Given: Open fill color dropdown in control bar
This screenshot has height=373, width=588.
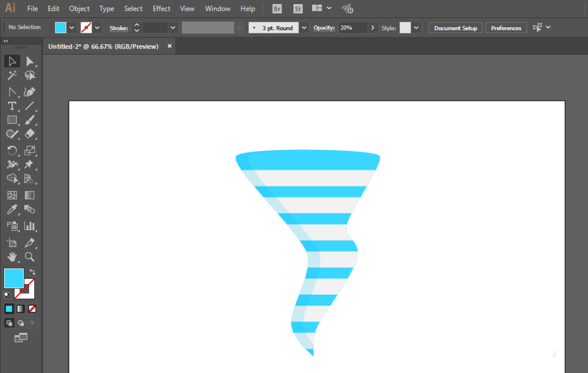Looking at the screenshot, I should coord(72,28).
